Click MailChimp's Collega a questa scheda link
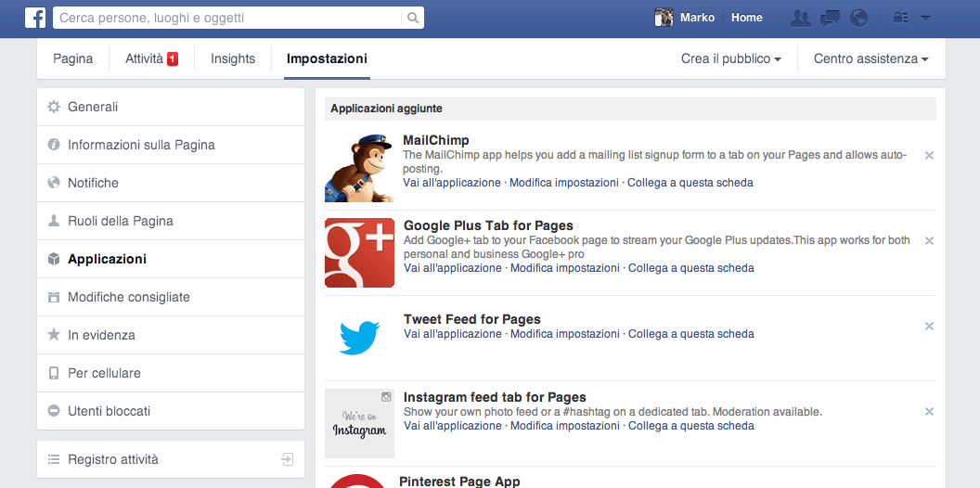This screenshot has width=980, height=488. click(690, 183)
